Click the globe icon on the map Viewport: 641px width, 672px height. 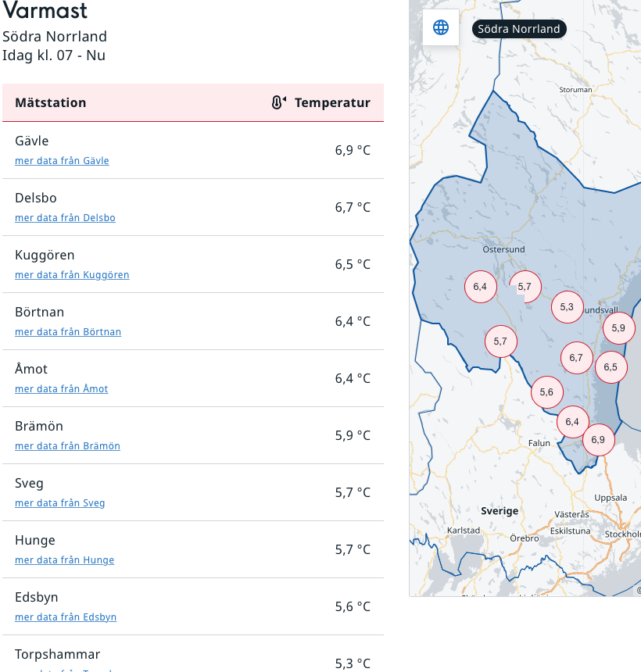click(x=441, y=28)
